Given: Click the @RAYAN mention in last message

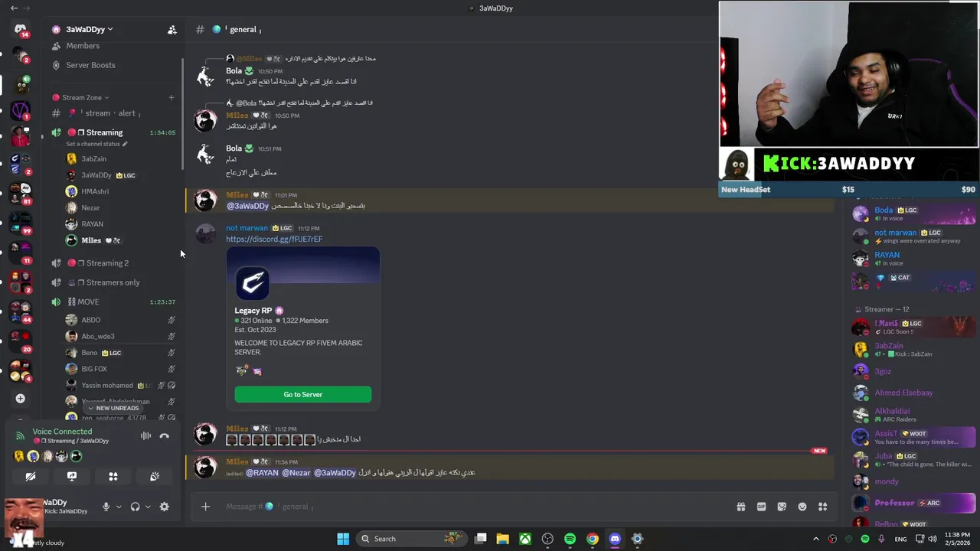Looking at the screenshot, I should 262,473.
